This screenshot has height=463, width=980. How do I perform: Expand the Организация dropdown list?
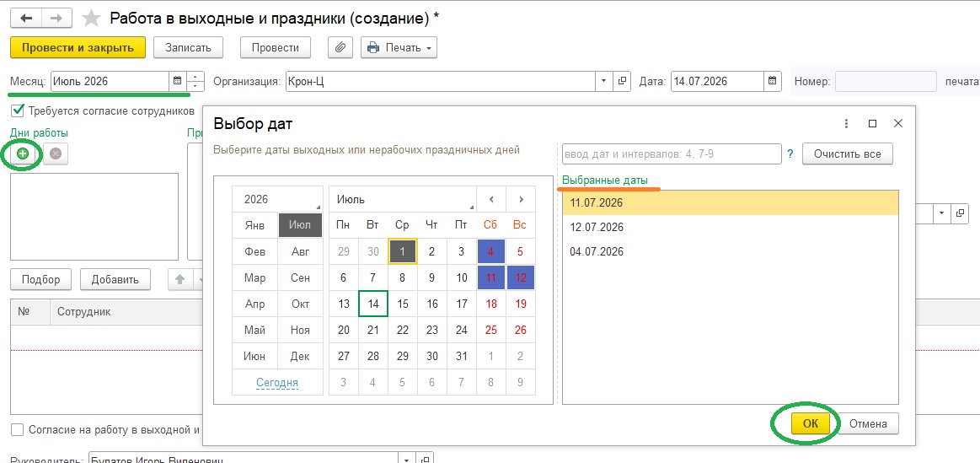[603, 81]
